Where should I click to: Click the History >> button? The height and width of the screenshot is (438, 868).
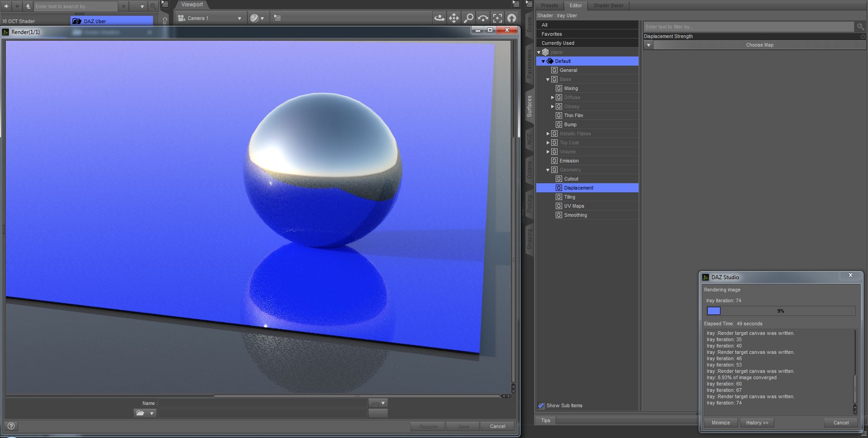coord(757,423)
